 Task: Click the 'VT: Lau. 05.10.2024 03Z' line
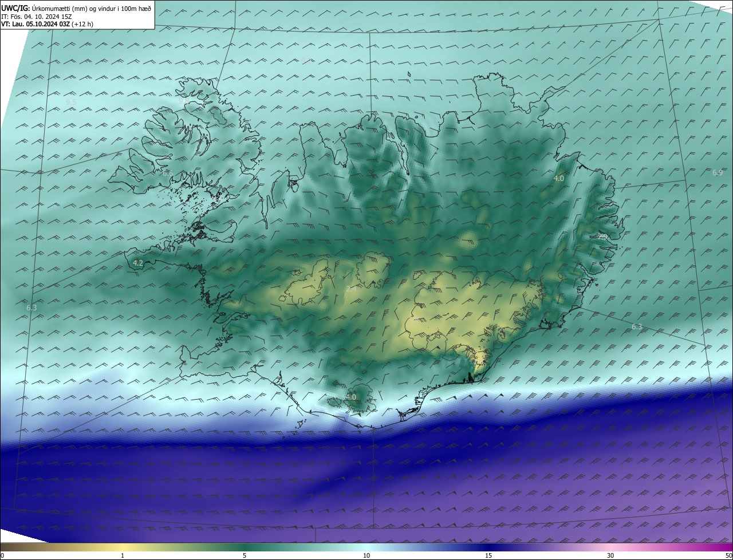point(47,24)
